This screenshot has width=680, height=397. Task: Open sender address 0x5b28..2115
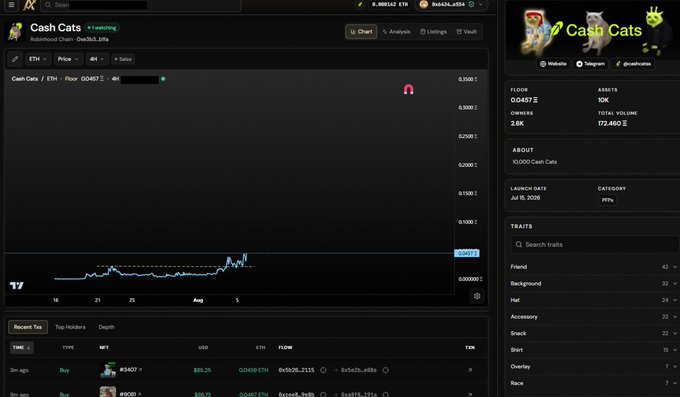point(296,370)
